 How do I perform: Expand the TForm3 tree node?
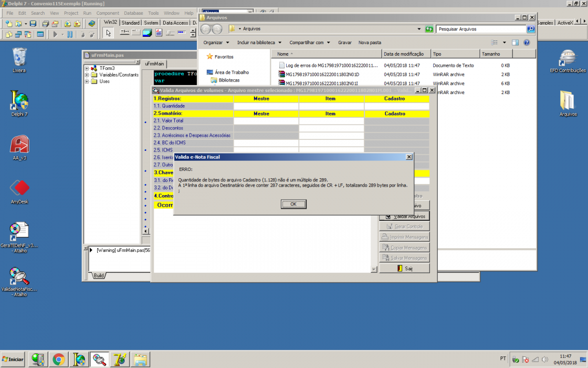point(87,68)
